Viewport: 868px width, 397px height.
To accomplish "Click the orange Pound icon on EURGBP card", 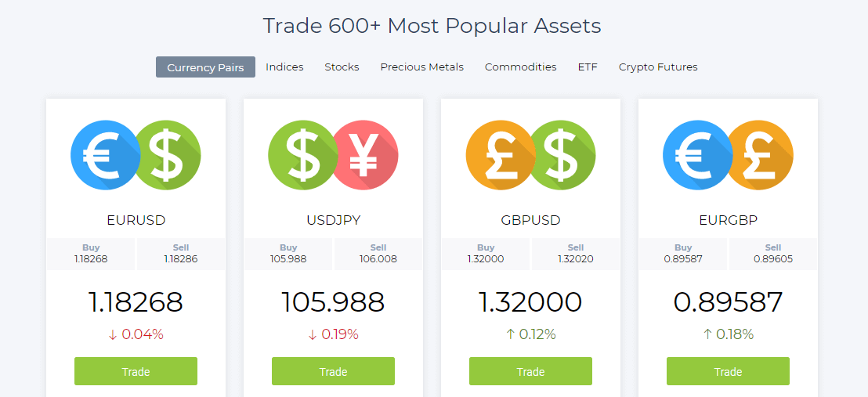I will (759, 155).
